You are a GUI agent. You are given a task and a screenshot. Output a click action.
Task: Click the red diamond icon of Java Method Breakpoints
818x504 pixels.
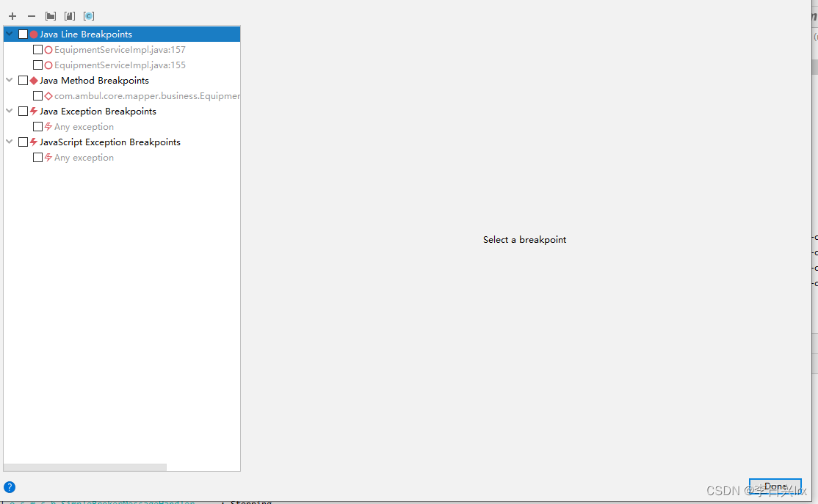point(34,81)
